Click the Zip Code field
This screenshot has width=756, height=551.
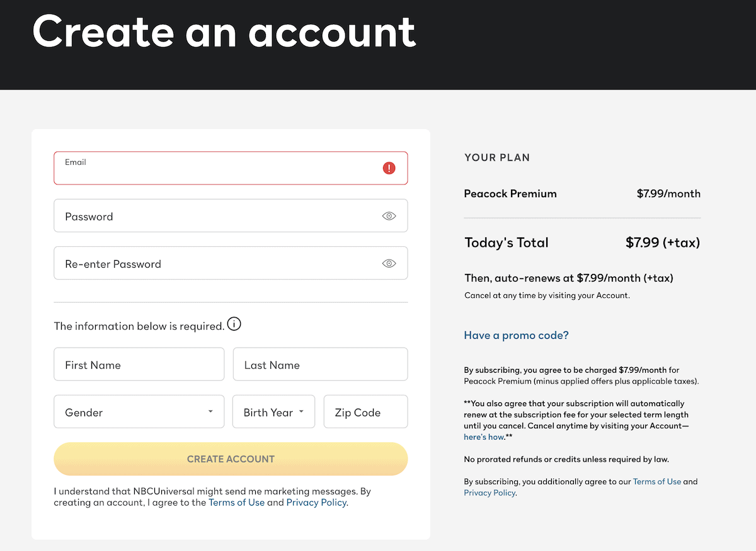pyautogui.click(x=366, y=412)
